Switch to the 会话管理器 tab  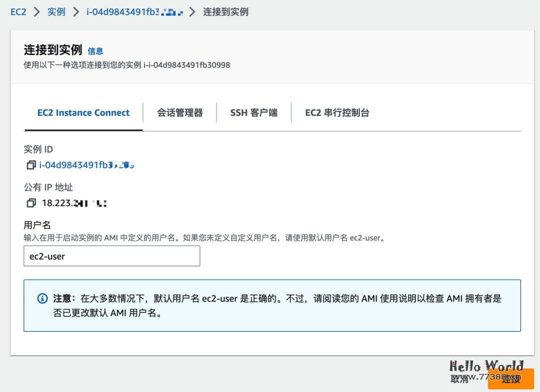tap(179, 112)
